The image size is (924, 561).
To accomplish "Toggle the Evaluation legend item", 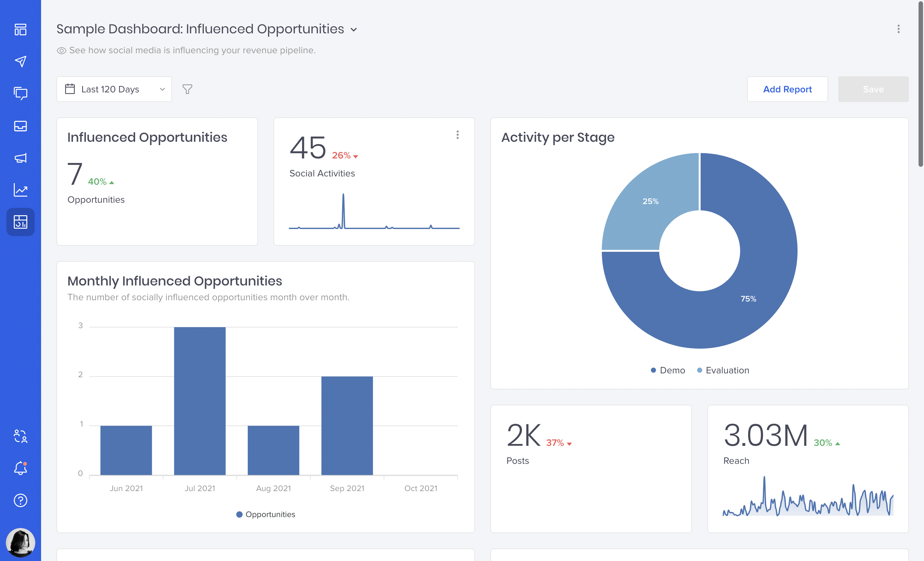I will coord(723,370).
